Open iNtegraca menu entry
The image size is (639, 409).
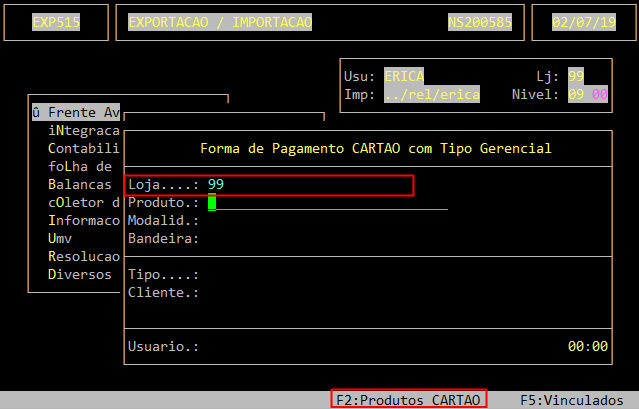(83, 130)
